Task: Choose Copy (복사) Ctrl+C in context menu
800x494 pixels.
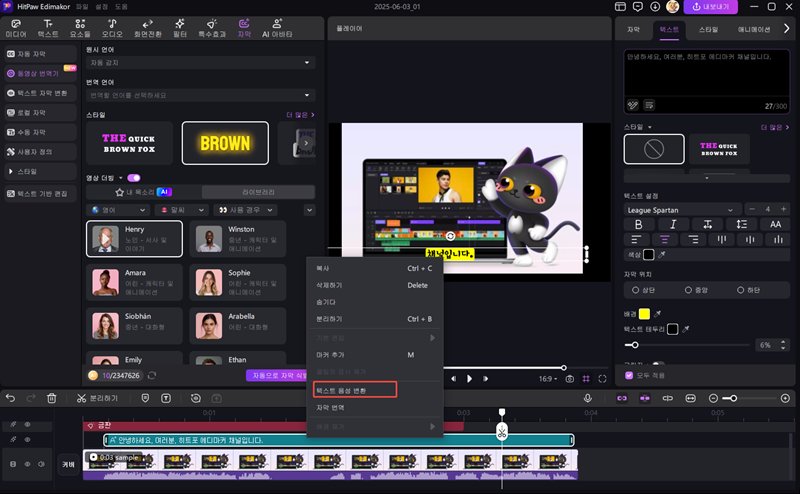Action: click(374, 268)
